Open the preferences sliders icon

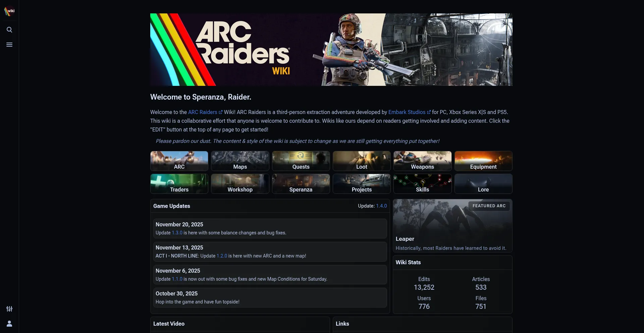pyautogui.click(x=9, y=309)
